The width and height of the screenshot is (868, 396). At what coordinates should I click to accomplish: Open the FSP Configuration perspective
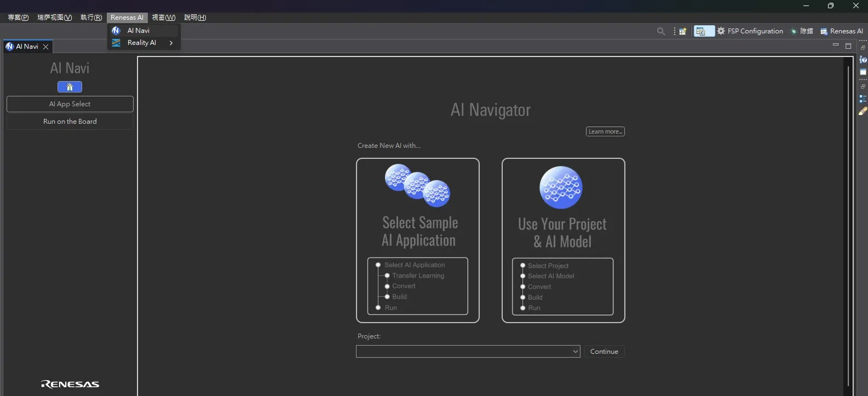coord(750,31)
